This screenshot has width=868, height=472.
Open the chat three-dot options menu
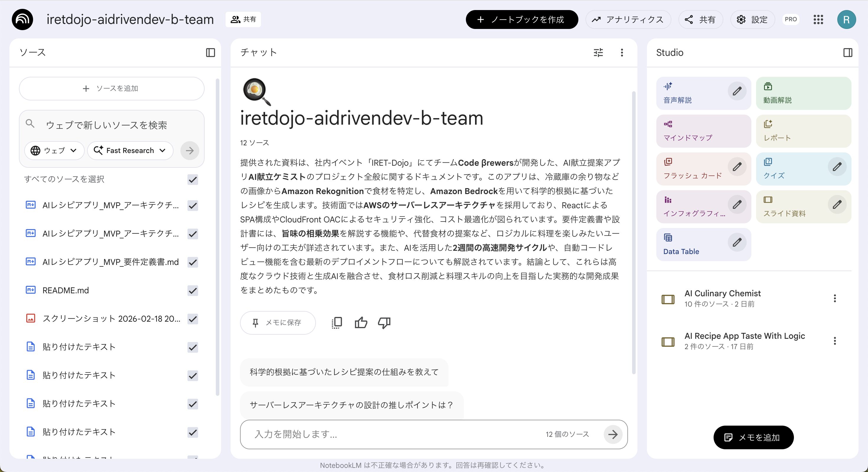[622, 53]
